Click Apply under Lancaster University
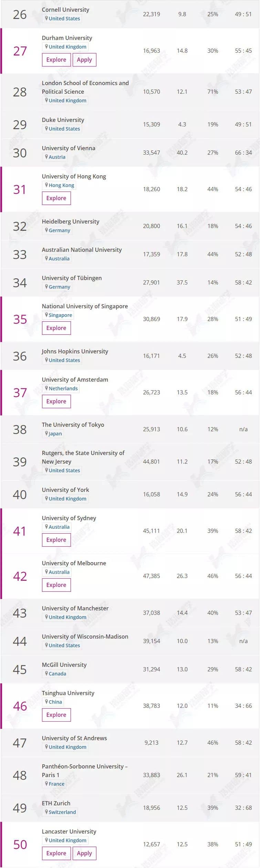This screenshot has height=868, width=260. 84,853
